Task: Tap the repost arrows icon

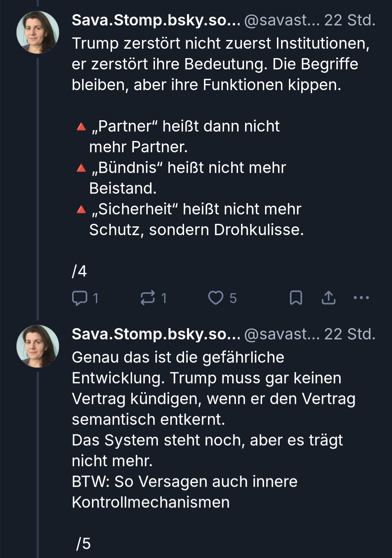Action: [148, 298]
